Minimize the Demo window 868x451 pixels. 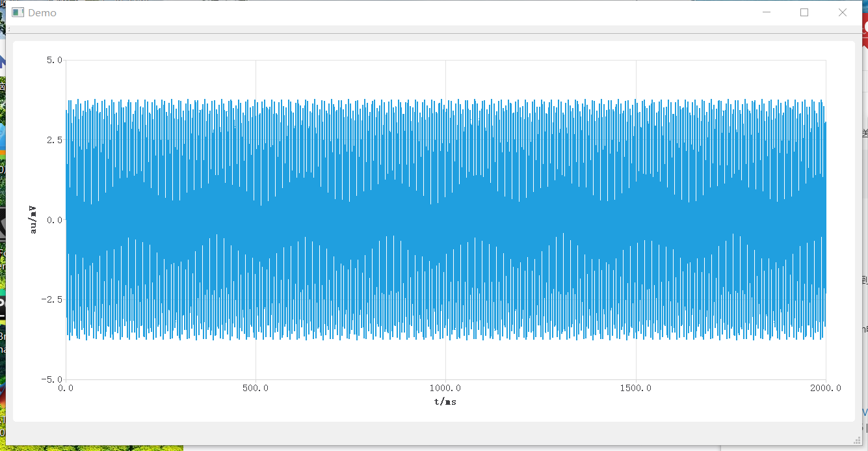click(766, 12)
